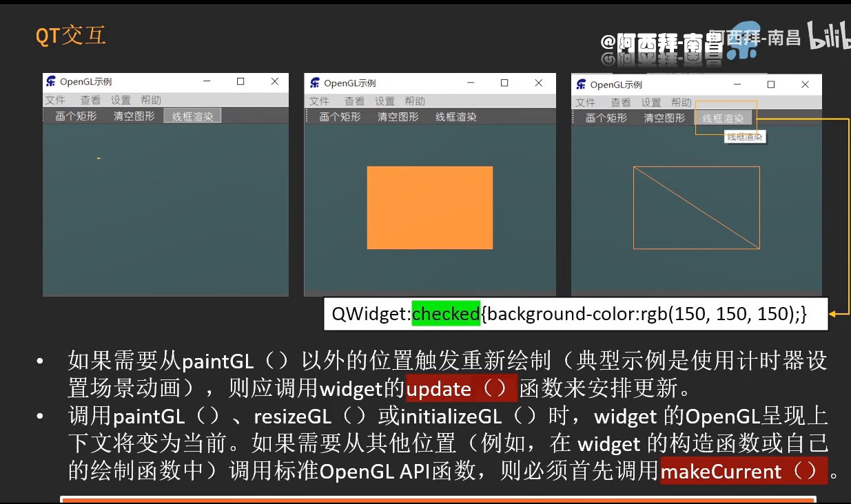Click 画个矩形 in the empty-canvas window toolbar
The image size is (851, 504).
click(76, 116)
